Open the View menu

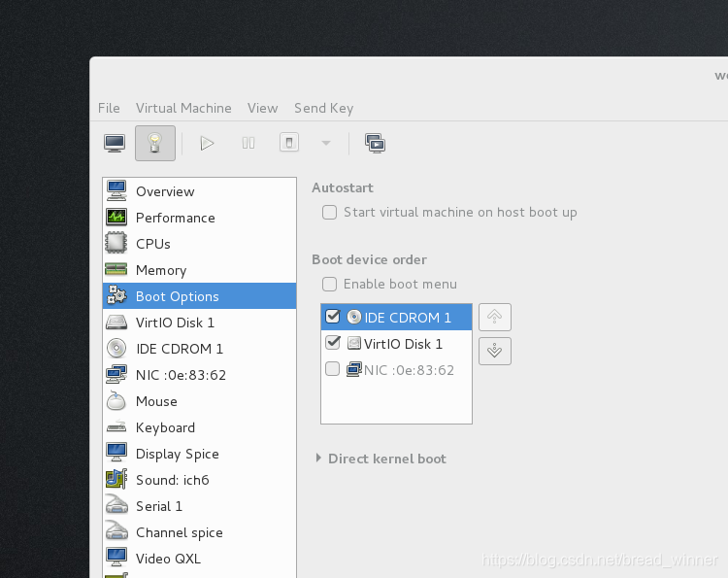pyautogui.click(x=262, y=108)
